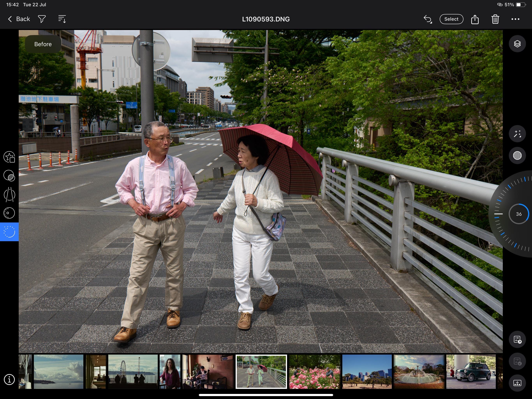Open the classic Mini car thumbnail
Image resolution: width=532 pixels, height=399 pixels.
471,372
